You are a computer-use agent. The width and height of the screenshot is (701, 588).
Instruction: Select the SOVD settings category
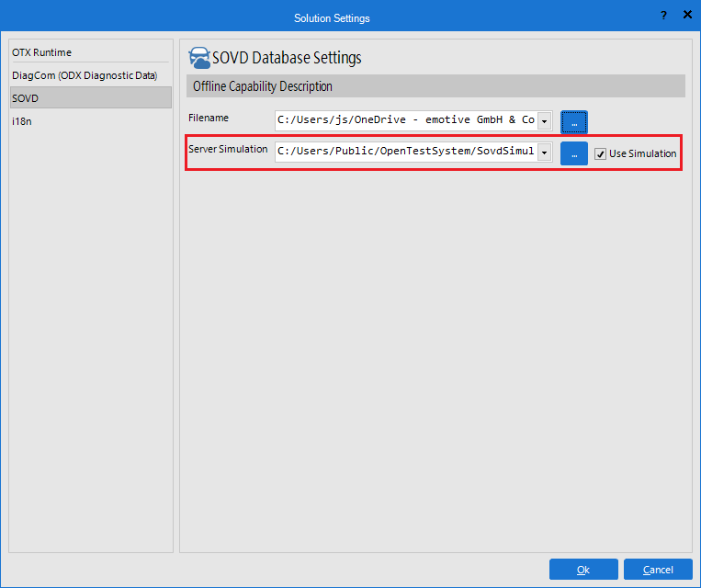coord(26,97)
